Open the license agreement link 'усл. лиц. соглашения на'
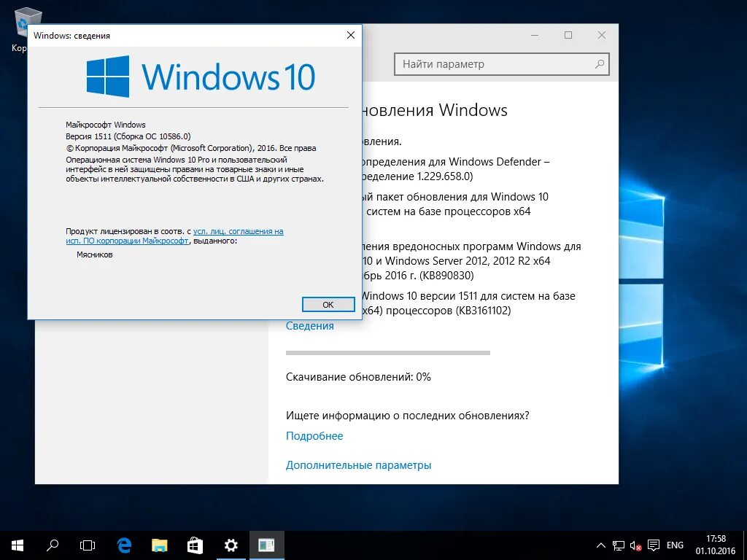 coord(239,231)
